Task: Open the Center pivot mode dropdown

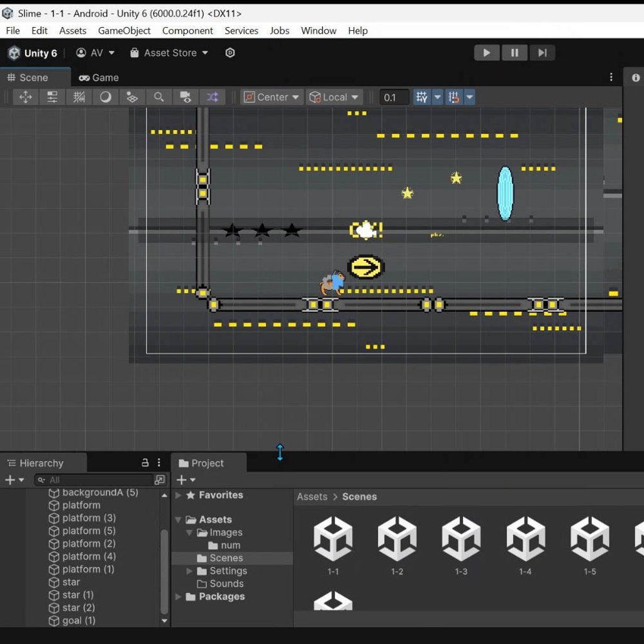Action: [272, 97]
